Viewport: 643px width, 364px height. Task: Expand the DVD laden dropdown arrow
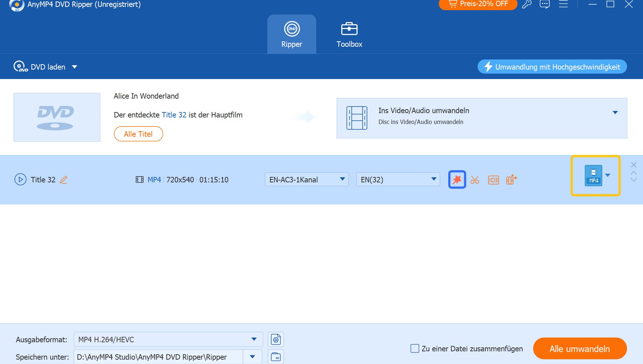click(x=74, y=67)
